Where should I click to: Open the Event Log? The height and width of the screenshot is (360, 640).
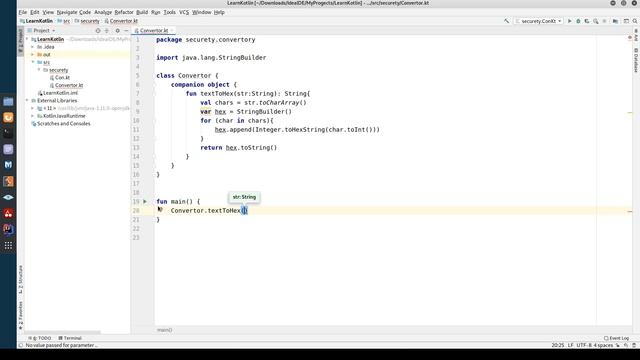pyautogui.click(x=616, y=338)
